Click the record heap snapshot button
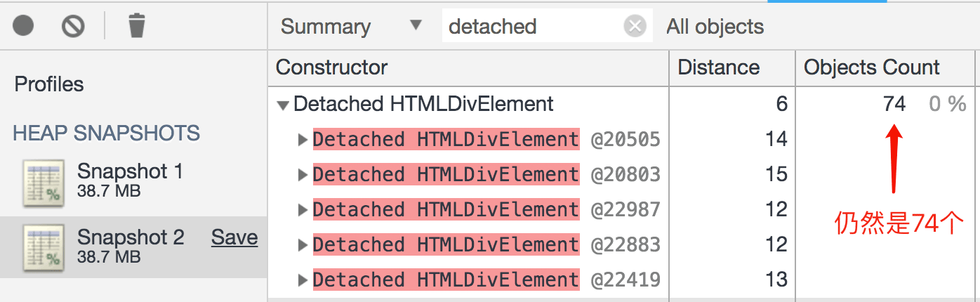 point(23,26)
